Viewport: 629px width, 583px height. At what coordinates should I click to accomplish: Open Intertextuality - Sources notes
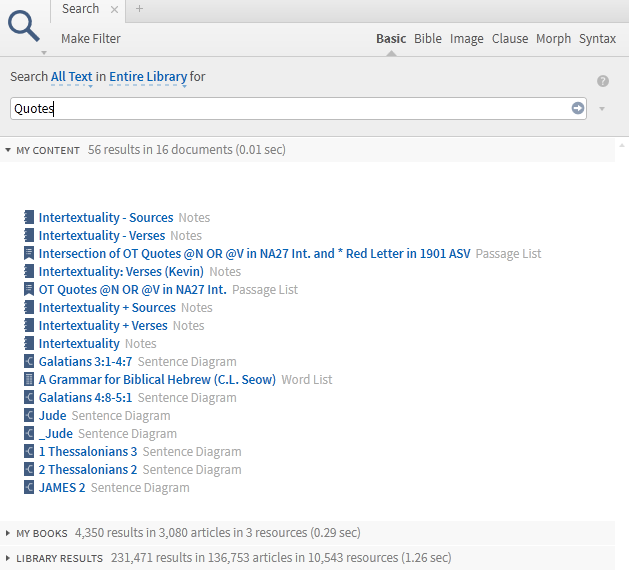coord(106,217)
